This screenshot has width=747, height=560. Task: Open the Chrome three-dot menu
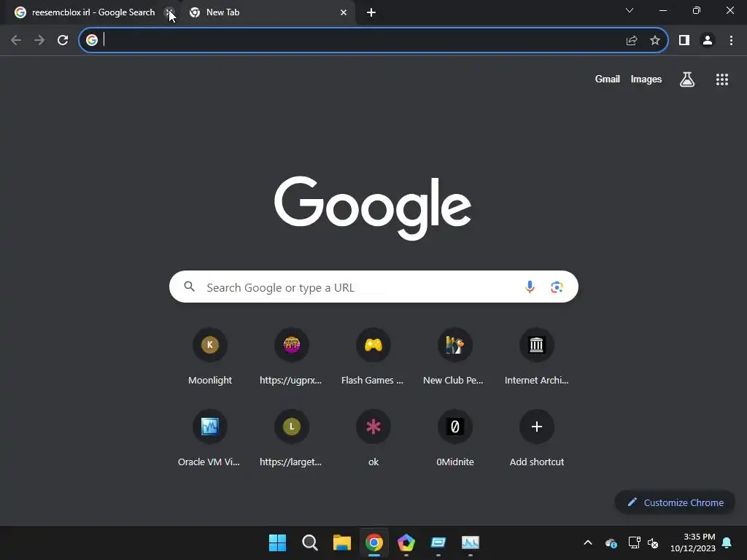click(x=731, y=41)
